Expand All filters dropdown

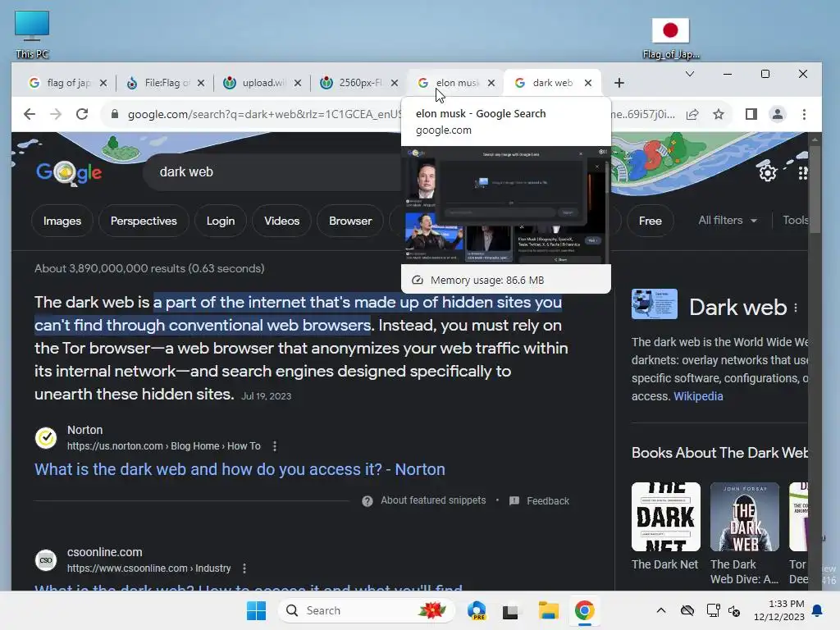[x=728, y=220]
